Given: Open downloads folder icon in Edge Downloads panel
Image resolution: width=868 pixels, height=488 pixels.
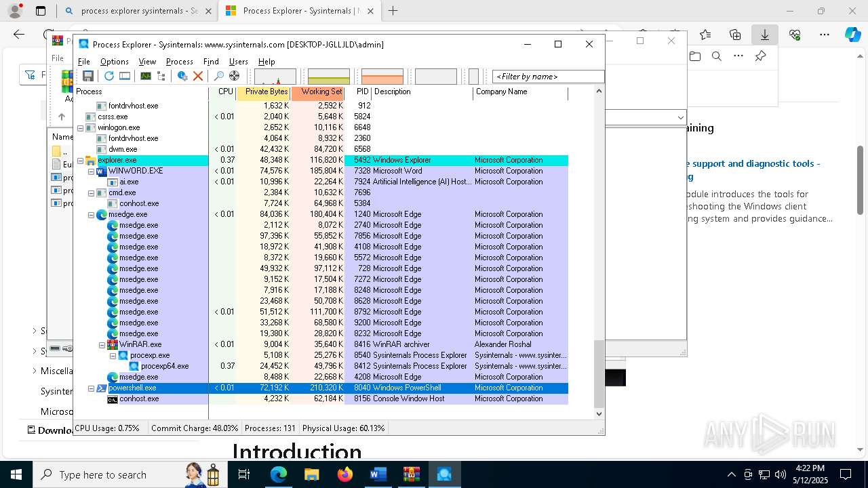Looking at the screenshot, I should click(x=695, y=56).
